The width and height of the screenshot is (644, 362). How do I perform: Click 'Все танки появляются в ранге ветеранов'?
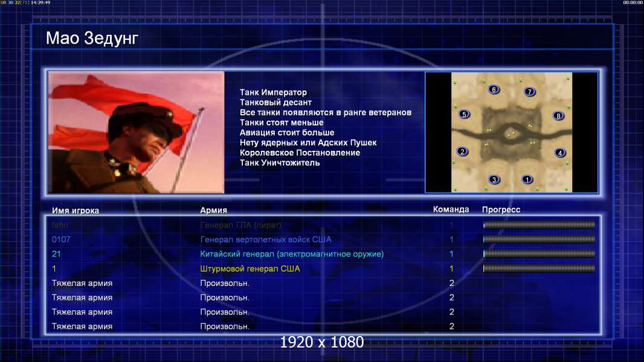326,112
